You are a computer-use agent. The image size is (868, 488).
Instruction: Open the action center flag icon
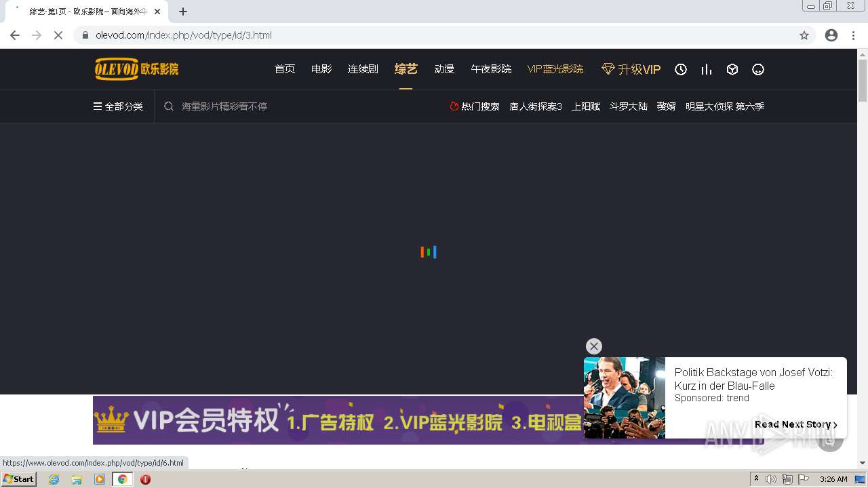click(804, 479)
